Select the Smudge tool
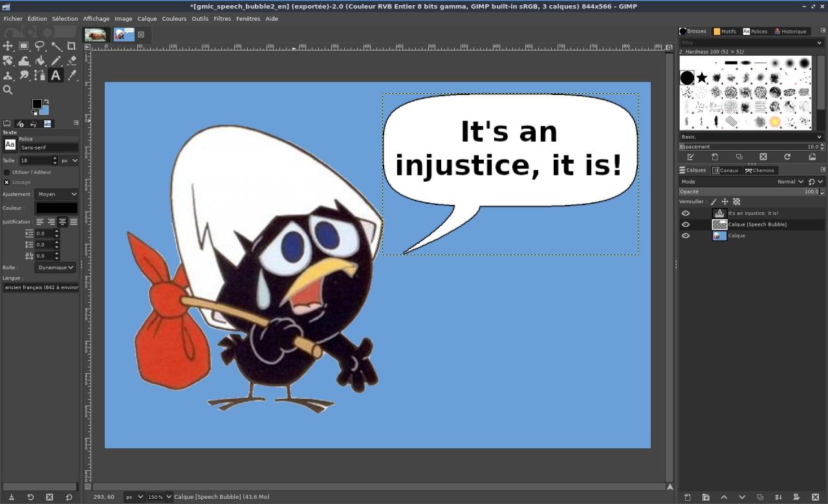Image resolution: width=828 pixels, height=504 pixels. click(24, 76)
